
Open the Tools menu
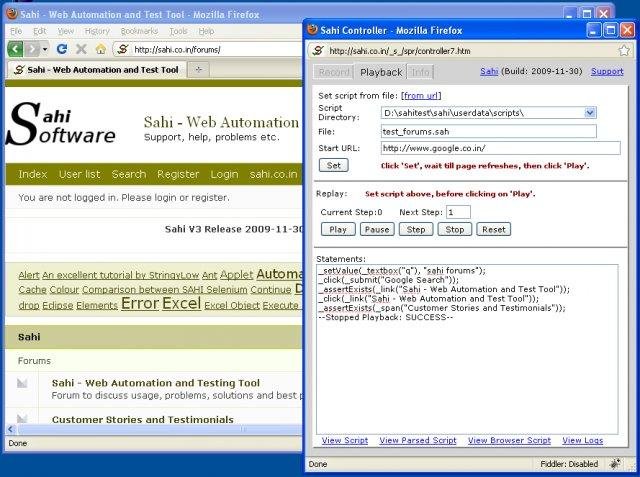coord(178,31)
